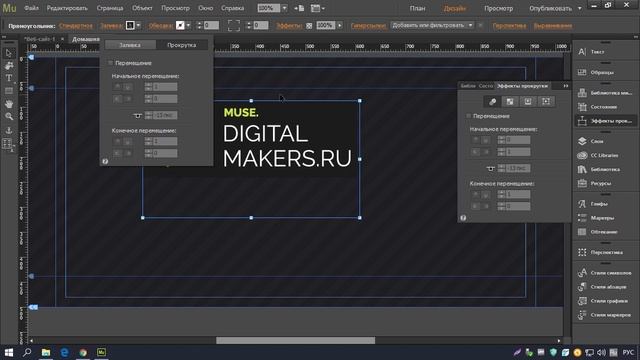640x360 pixels.
Task: Switch to the Дизайн mode
Action: 454,8
